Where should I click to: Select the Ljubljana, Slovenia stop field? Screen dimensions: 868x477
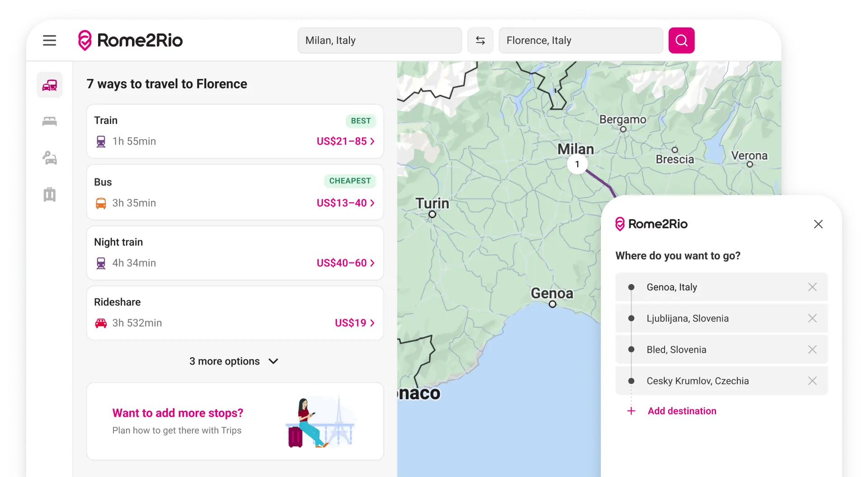(x=722, y=318)
